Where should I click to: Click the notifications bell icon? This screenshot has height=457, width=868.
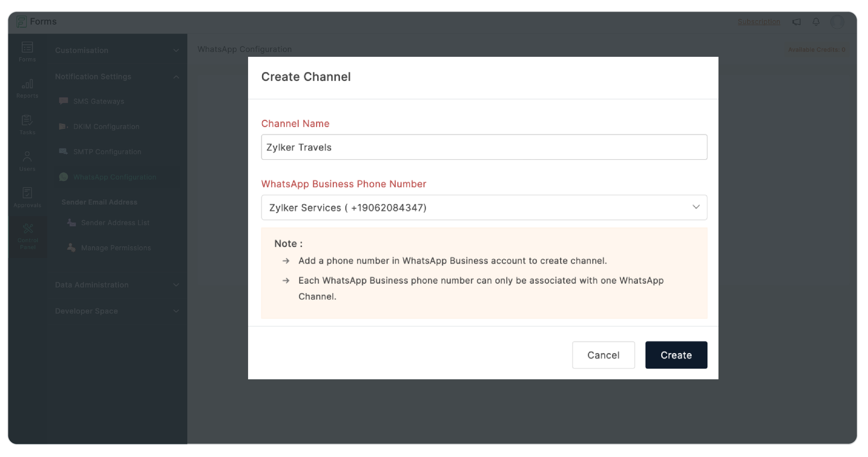(x=816, y=22)
